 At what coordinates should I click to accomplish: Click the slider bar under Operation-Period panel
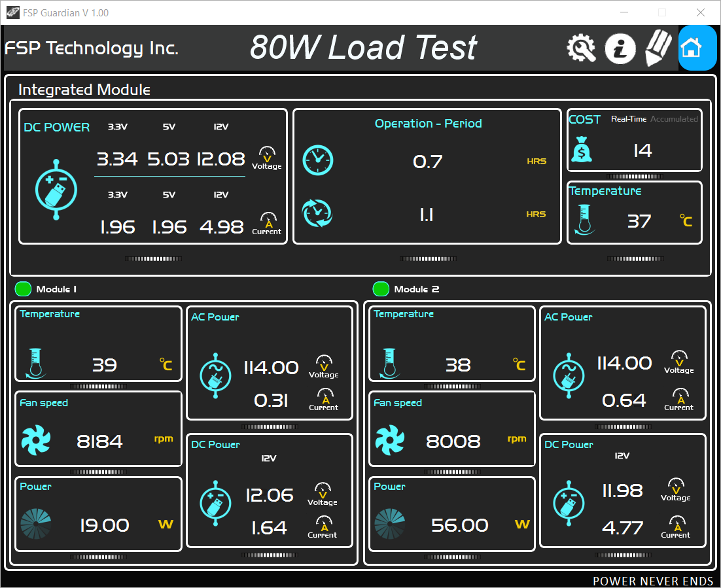(428, 259)
